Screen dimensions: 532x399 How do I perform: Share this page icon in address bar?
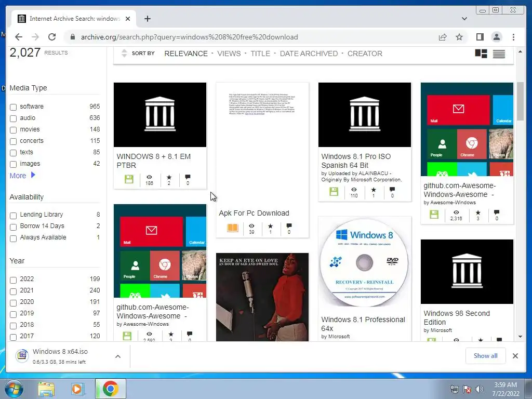443,37
